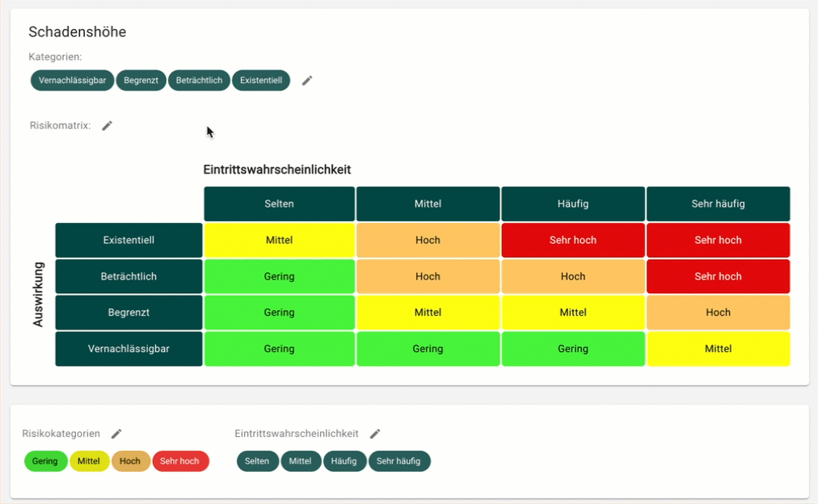818x504 pixels.
Task: Select the matrix cell for Vernachlässigbar and Mittel
Action: (428, 349)
